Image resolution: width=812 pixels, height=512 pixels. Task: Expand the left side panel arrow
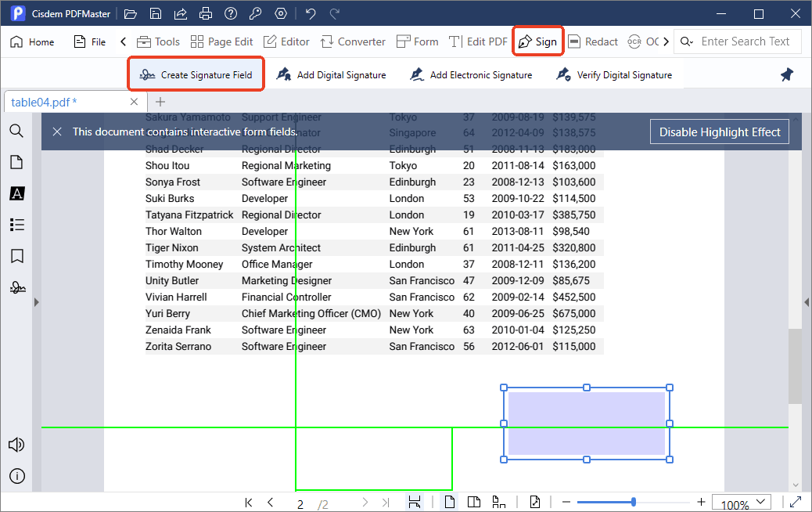pos(36,302)
